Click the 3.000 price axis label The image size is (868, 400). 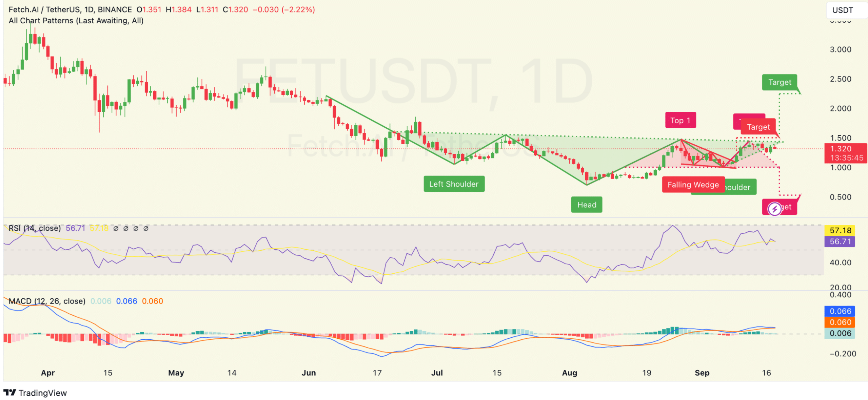840,49
